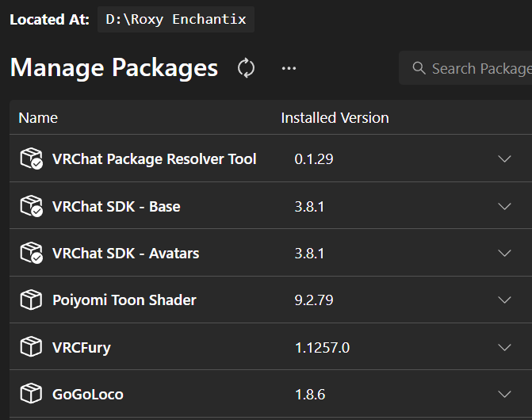
Task: Click the VRChat SDK - Base package icon
Action: pos(31,207)
